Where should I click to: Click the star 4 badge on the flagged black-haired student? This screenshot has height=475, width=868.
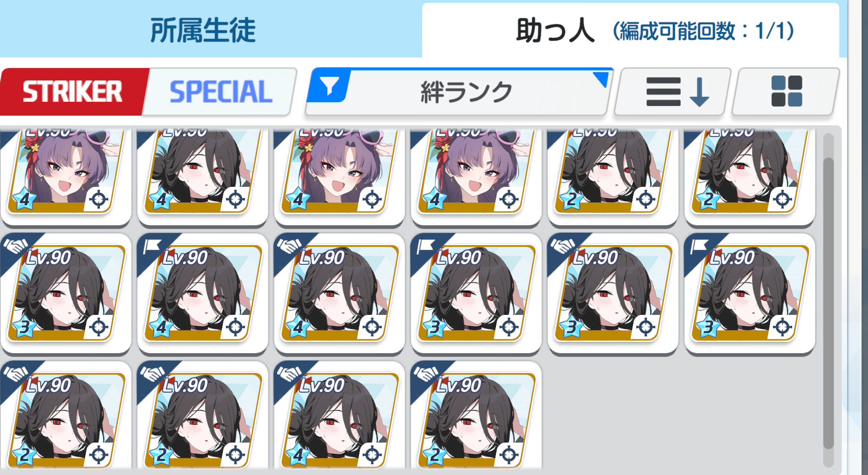coord(161,328)
